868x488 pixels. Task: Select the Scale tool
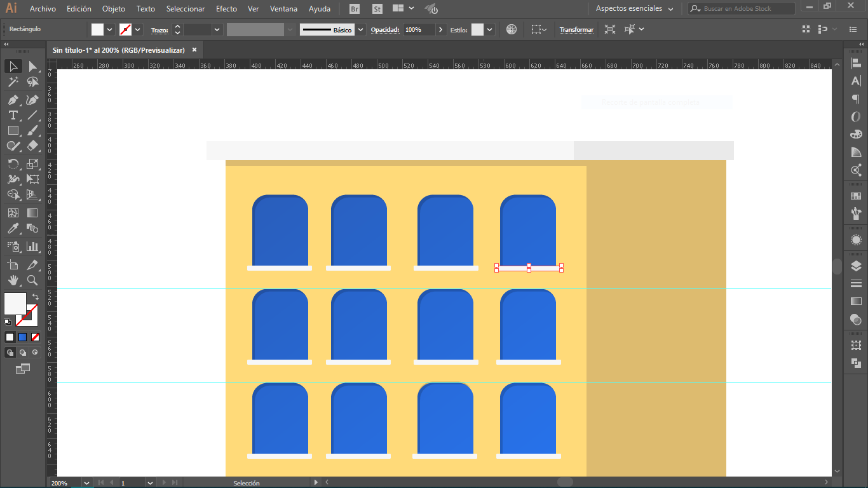point(32,164)
